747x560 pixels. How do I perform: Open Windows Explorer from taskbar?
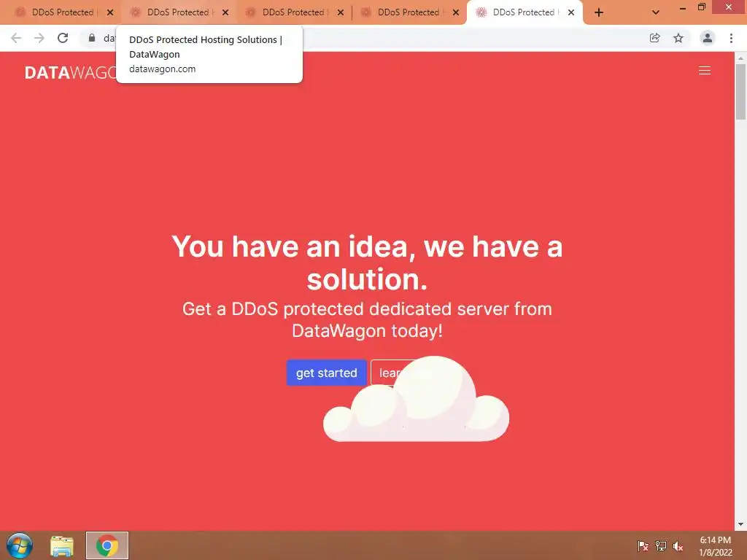pos(62,545)
